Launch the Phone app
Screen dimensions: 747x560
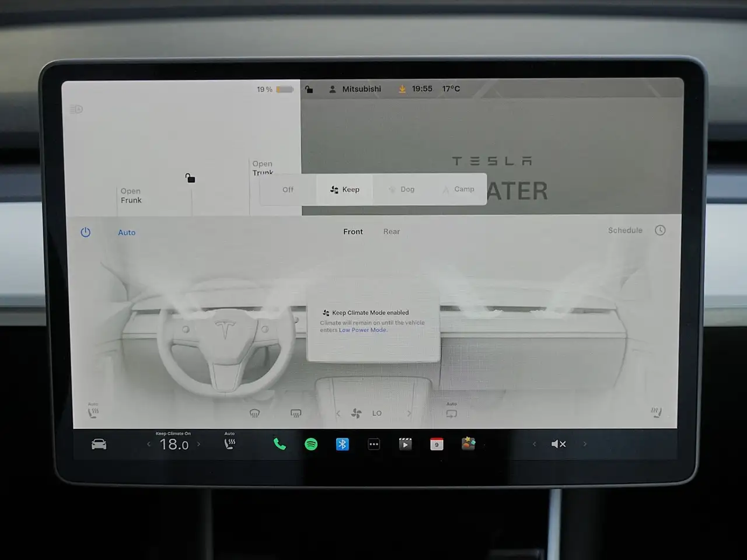click(280, 444)
